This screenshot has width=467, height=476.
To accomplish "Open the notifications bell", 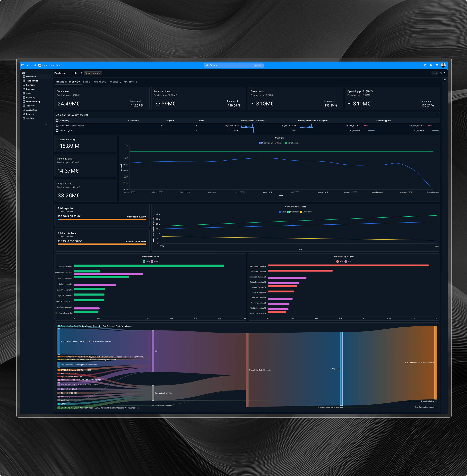I will click(x=431, y=65).
